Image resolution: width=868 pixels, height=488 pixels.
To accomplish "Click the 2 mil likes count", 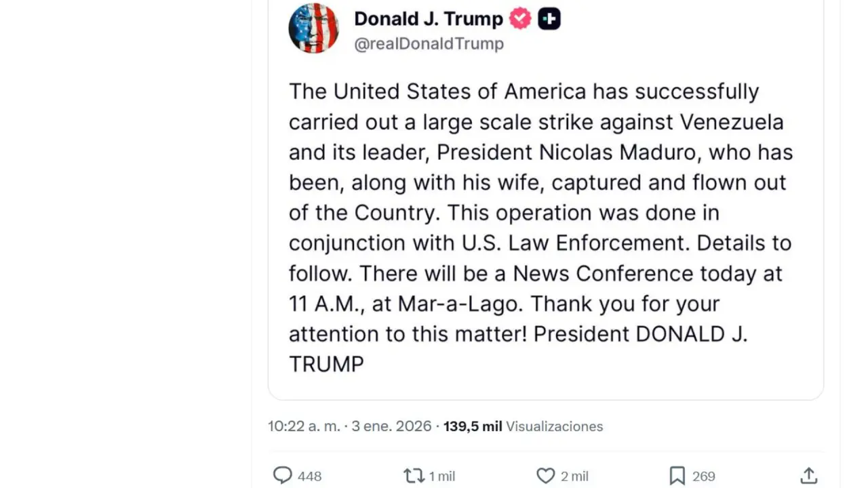I will 574,476.
